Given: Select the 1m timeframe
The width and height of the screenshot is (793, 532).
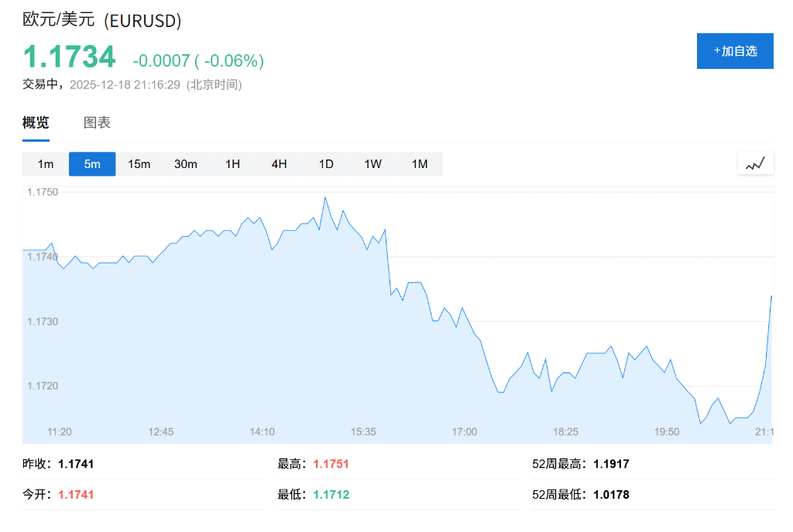Looking at the screenshot, I should pyautogui.click(x=46, y=164).
